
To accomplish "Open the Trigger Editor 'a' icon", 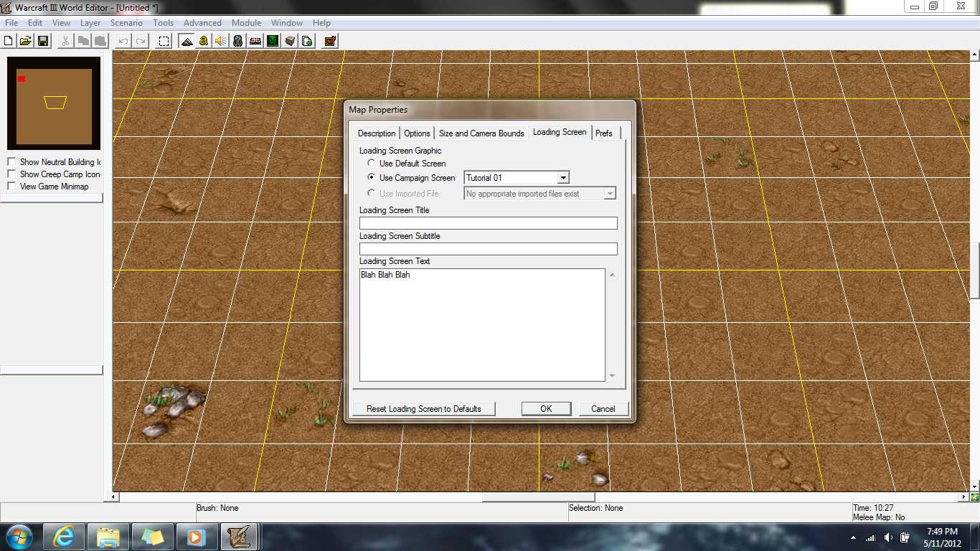I will pos(204,41).
